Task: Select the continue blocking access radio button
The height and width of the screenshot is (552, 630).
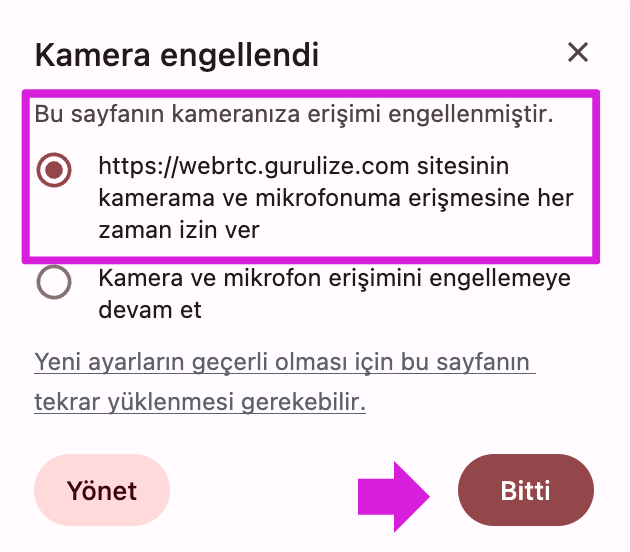Action: pos(54,282)
